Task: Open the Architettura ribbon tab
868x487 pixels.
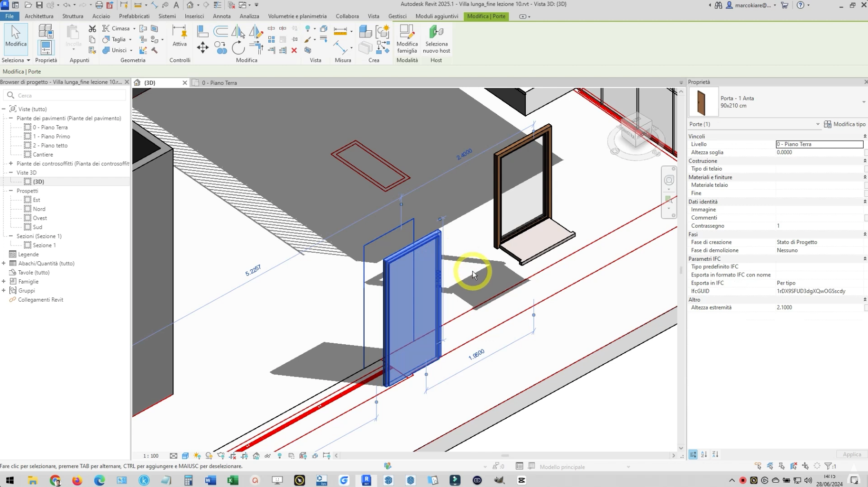Action: point(39,16)
